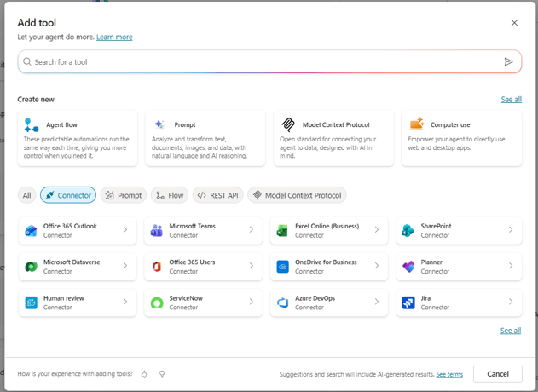This screenshot has width=538, height=392.
Task: Click the Excel Online (Business) icon
Action: (x=282, y=230)
